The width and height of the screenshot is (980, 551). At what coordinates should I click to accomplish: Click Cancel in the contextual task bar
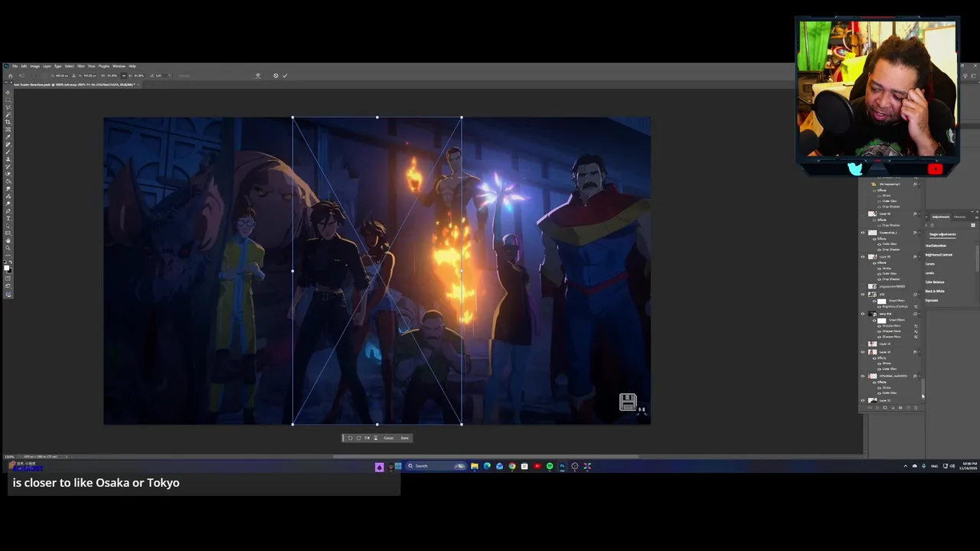[x=388, y=438]
